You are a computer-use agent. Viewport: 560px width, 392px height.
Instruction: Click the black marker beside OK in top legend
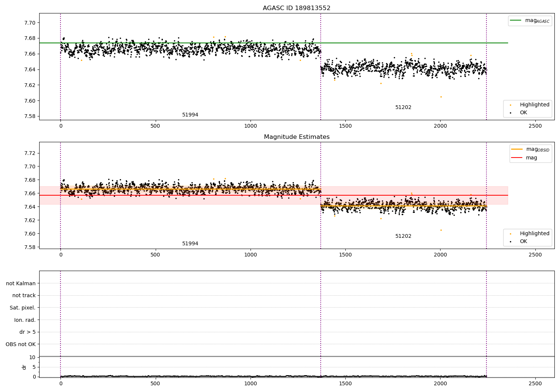[x=510, y=113]
